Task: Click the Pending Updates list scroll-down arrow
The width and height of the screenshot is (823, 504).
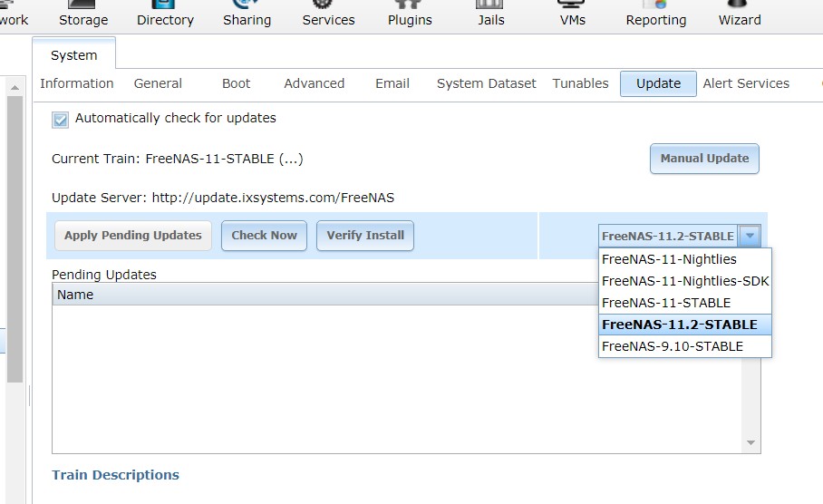Action: pos(751,443)
